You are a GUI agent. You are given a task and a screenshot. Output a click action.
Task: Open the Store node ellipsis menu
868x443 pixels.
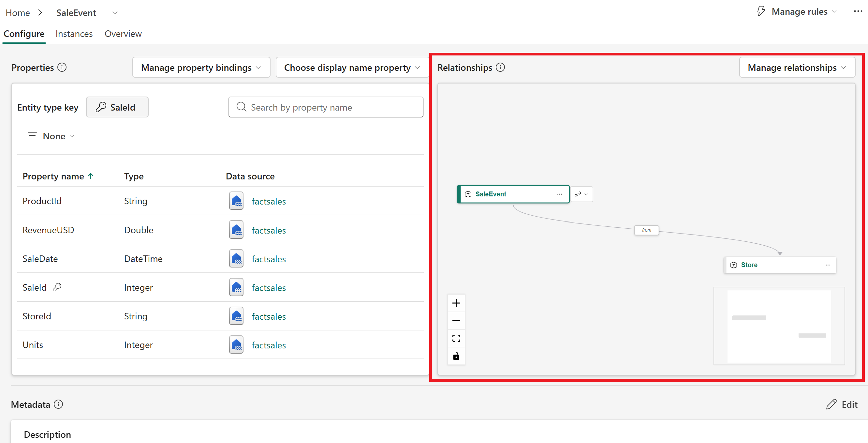tap(828, 265)
